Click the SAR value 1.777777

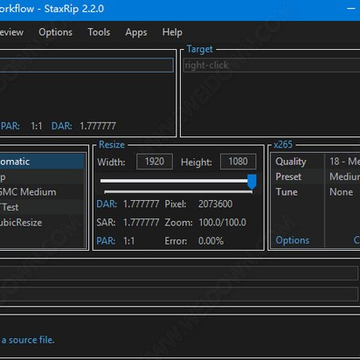141,222
